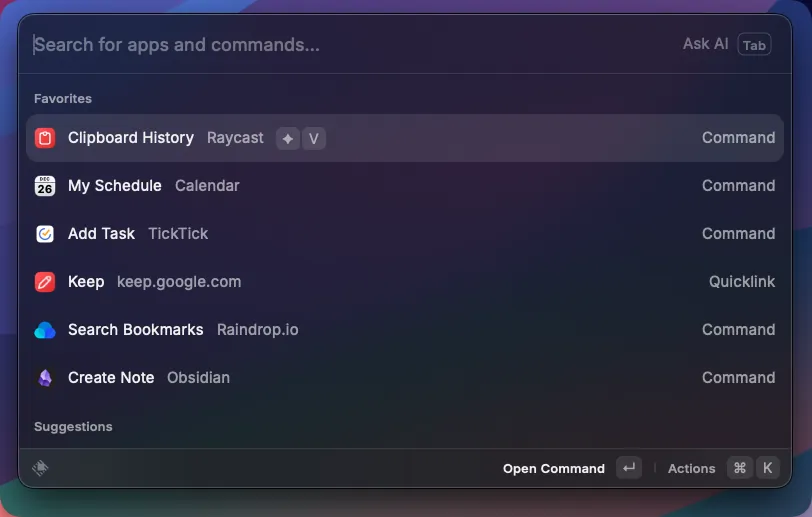
Task: Click the Raycast logo in bottom bar
Action: pyautogui.click(x=40, y=468)
